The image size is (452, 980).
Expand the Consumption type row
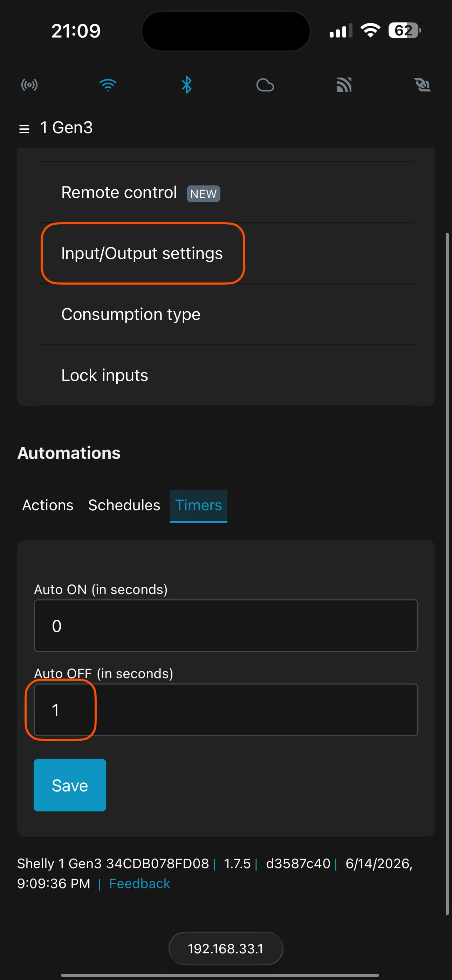pyautogui.click(x=226, y=314)
